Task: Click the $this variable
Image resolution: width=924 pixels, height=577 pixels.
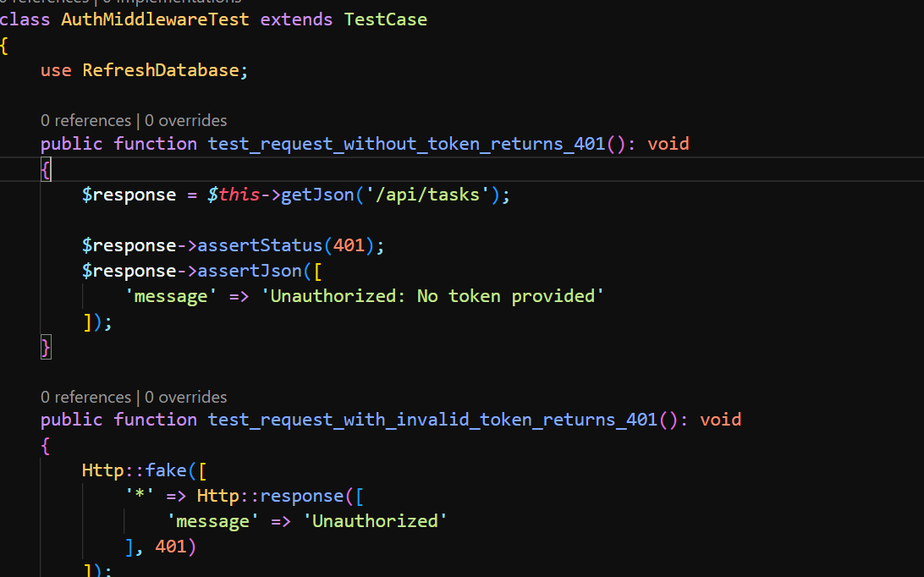Action: pos(234,195)
